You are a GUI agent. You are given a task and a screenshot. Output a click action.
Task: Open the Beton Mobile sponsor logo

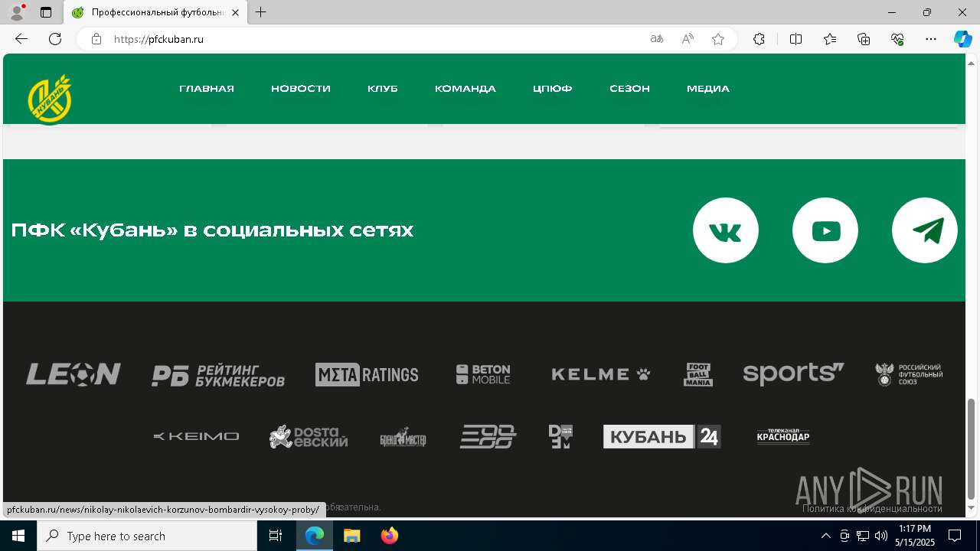point(483,374)
